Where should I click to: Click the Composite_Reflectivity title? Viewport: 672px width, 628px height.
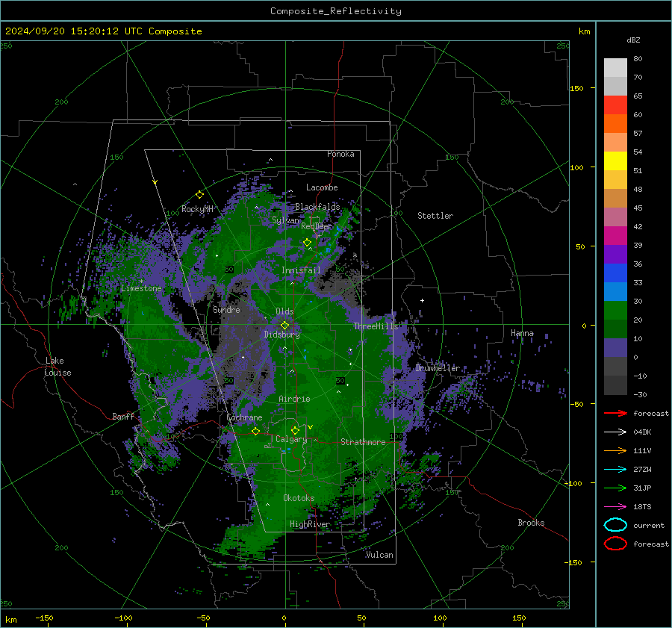[335, 11]
